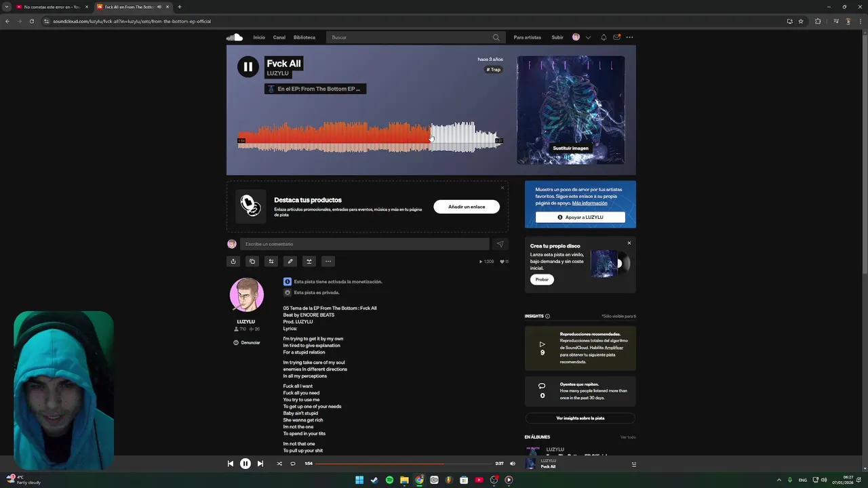Open the browser extensions puzzle icon
The image size is (868, 488).
(818, 21)
